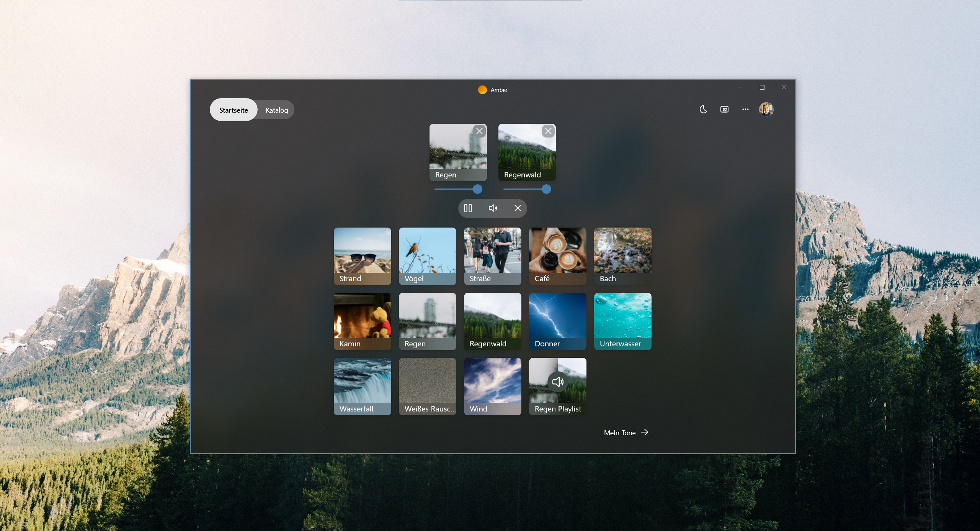Select the active Regenwald card at top
This screenshot has height=531, width=980.
(x=527, y=152)
